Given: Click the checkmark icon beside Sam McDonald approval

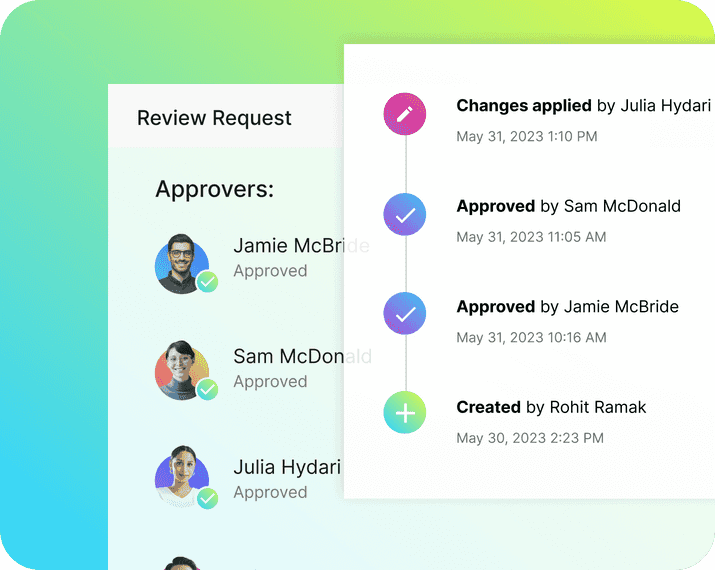Looking at the screenshot, I should click(x=405, y=214).
